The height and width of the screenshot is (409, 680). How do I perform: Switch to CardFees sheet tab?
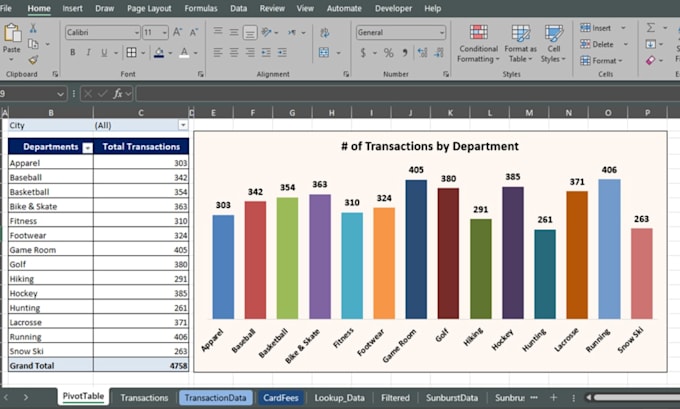pos(281,398)
